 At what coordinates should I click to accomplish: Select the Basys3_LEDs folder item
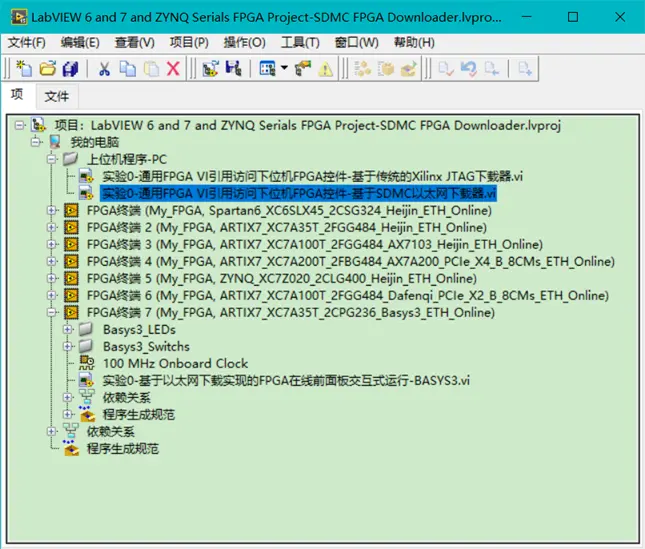point(139,330)
